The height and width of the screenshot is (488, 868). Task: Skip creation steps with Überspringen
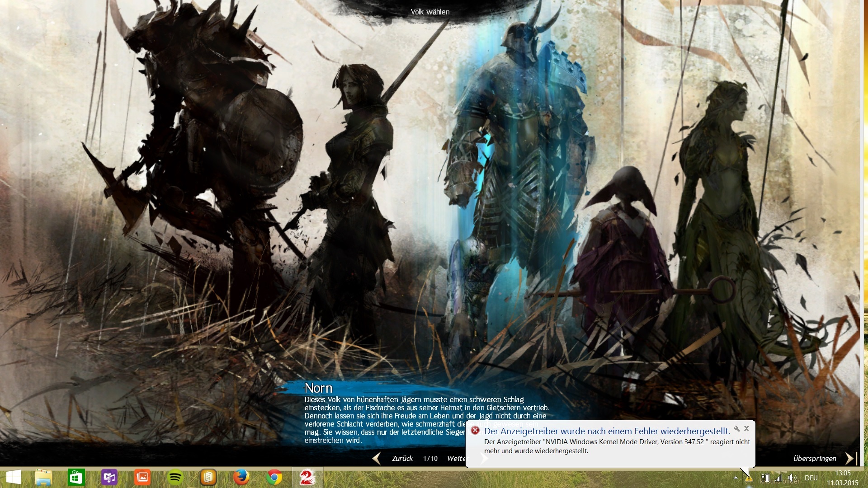[815, 458]
